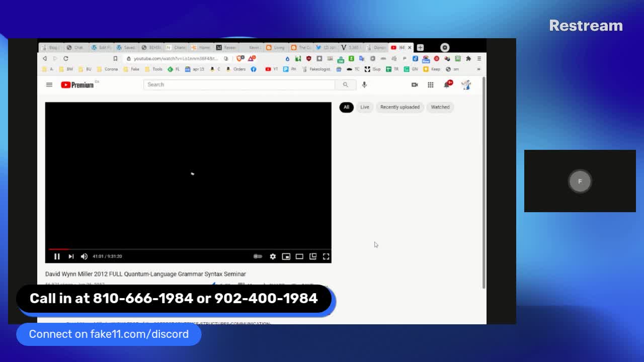Screen dimensions: 644x362
Task: Enable miniplayer mode
Action: (286, 256)
